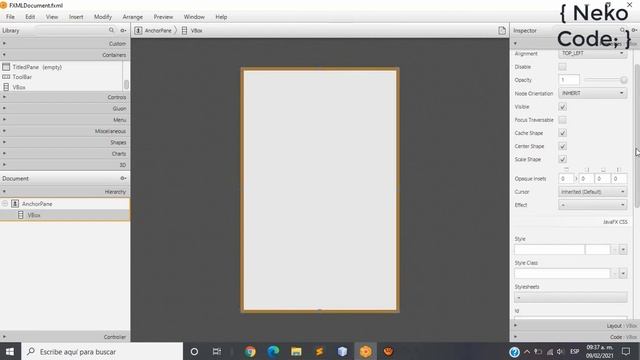
Task: Click the Opacity slider
Action: [605, 80]
